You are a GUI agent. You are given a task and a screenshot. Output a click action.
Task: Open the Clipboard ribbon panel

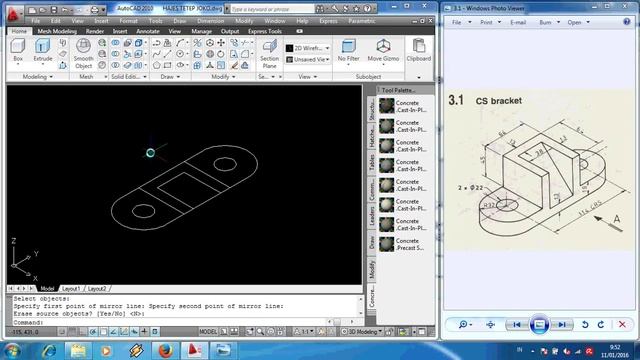click(419, 51)
